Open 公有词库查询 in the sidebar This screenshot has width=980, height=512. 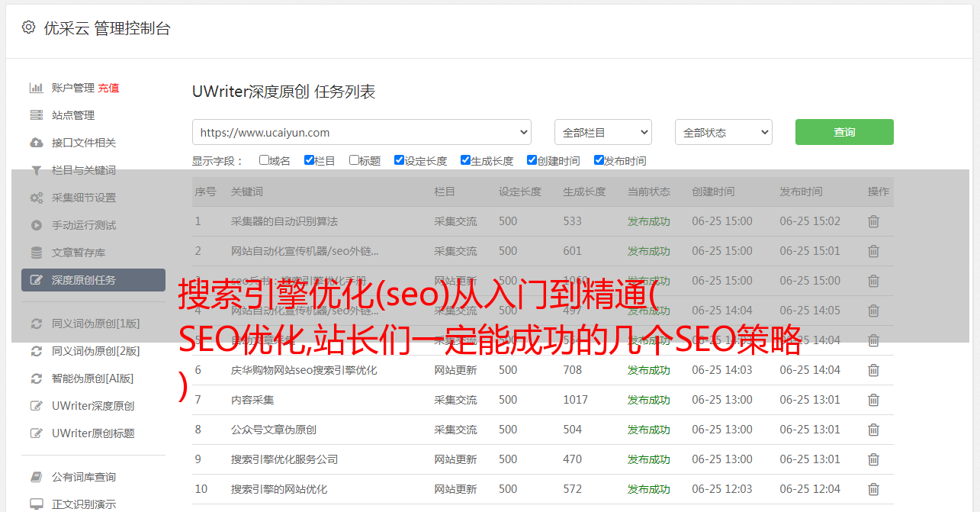[x=84, y=477]
